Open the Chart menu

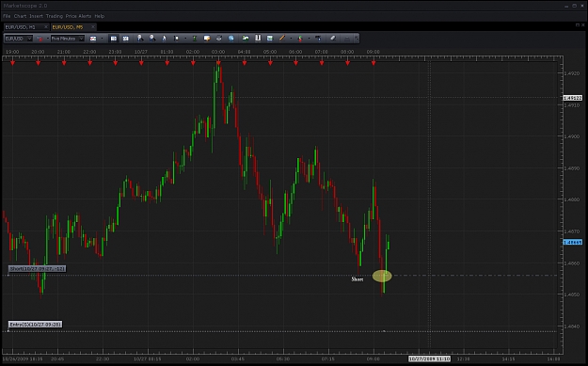20,16
